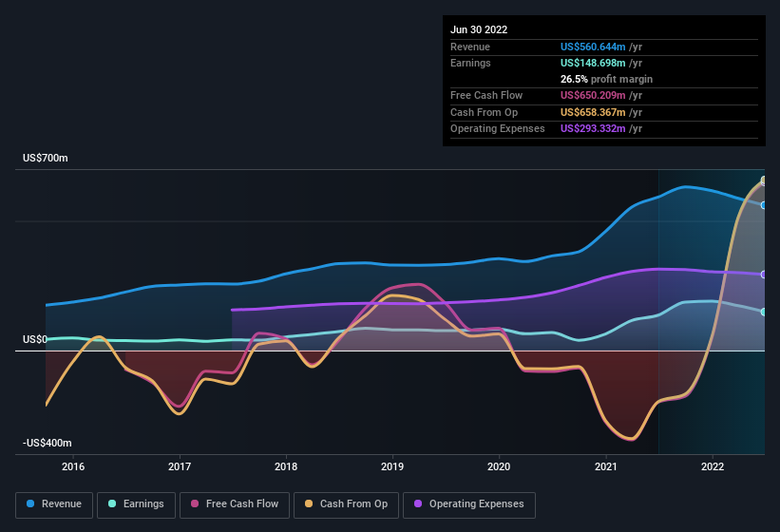Click the Jun 30 2022 tooltip date header
780x532 pixels.
(x=479, y=29)
